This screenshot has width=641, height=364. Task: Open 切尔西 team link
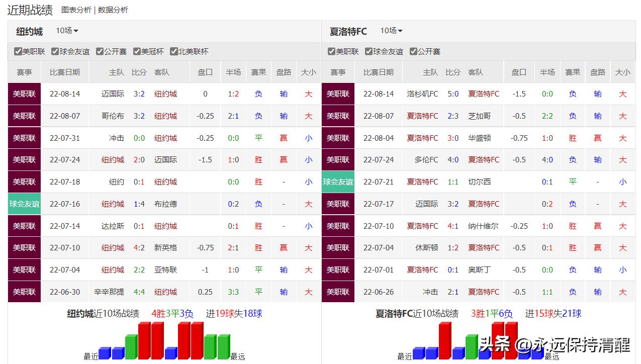tap(480, 182)
